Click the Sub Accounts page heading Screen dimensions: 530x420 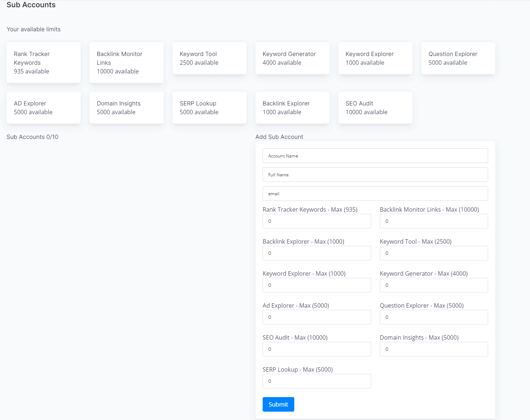coord(31,5)
